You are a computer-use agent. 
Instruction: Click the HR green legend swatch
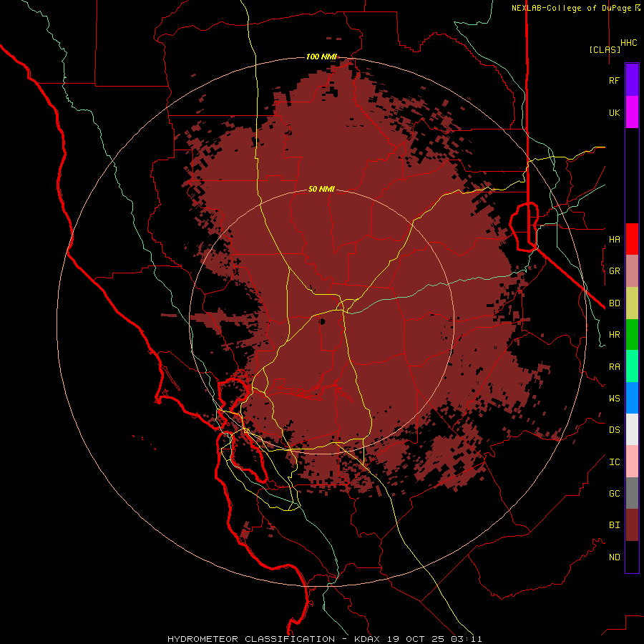(632, 335)
